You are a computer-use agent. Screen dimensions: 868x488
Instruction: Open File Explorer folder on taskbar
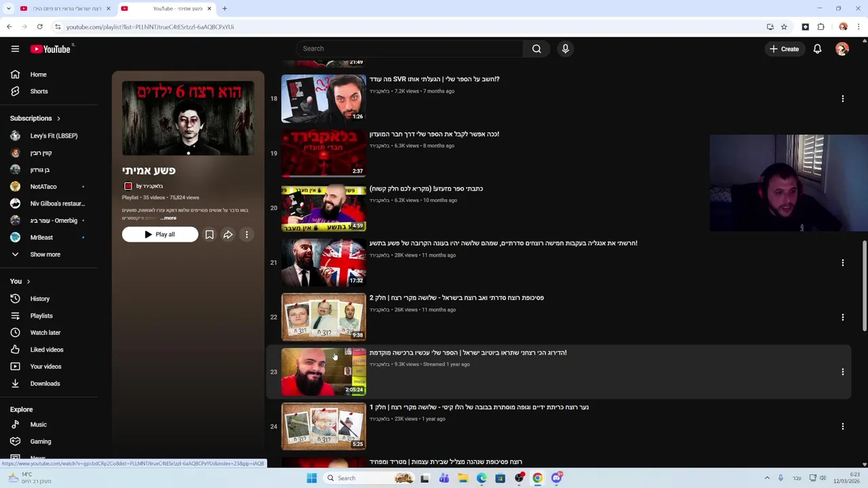coord(462,479)
